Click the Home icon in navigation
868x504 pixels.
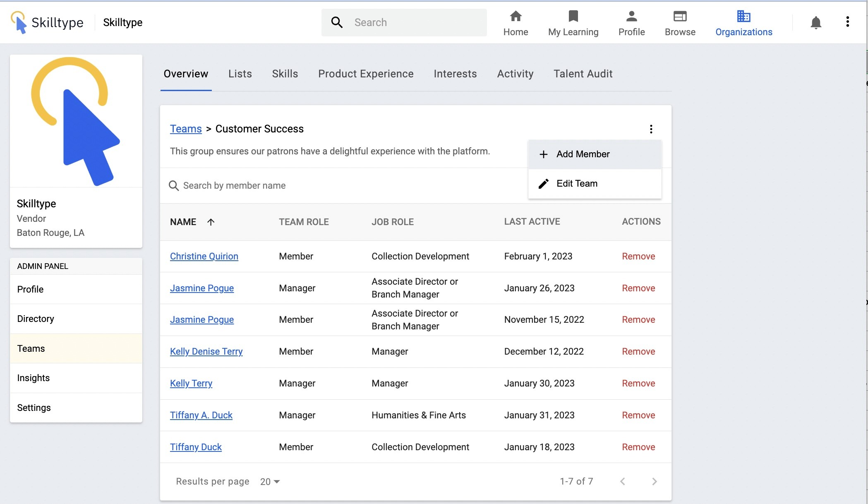tap(516, 17)
